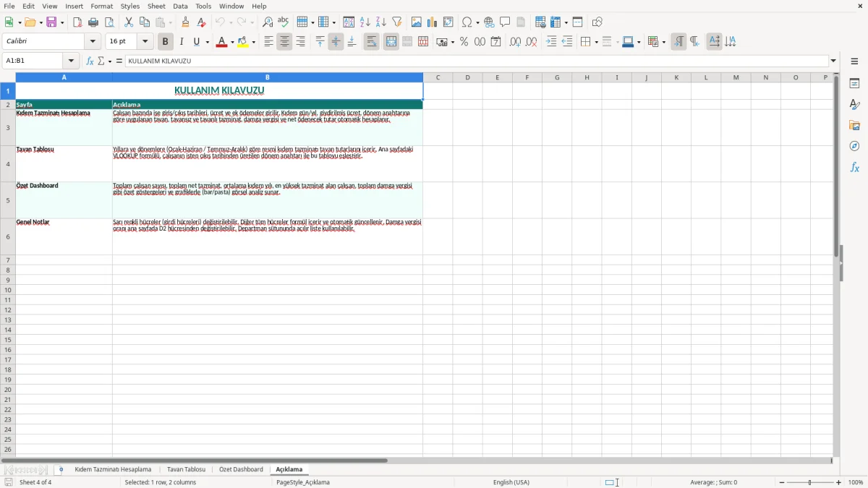The image size is (868, 488).
Task: Expand the formula bar arrow
Action: click(833, 61)
